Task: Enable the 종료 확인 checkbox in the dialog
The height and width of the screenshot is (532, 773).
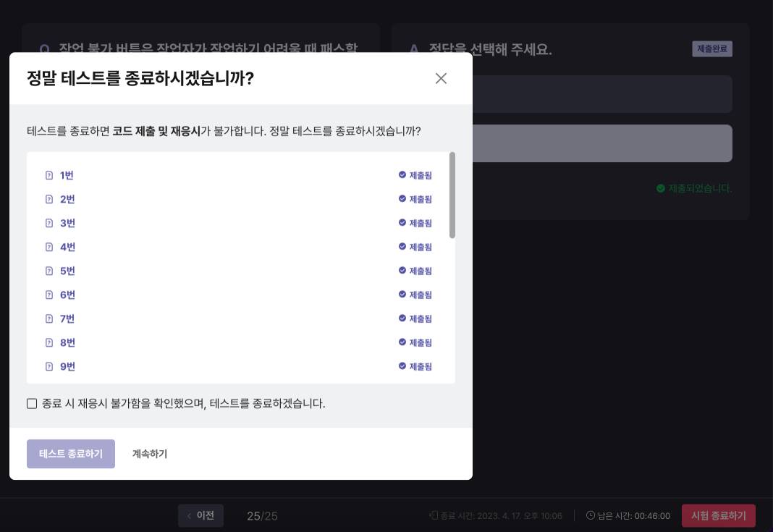Action: coord(32,403)
